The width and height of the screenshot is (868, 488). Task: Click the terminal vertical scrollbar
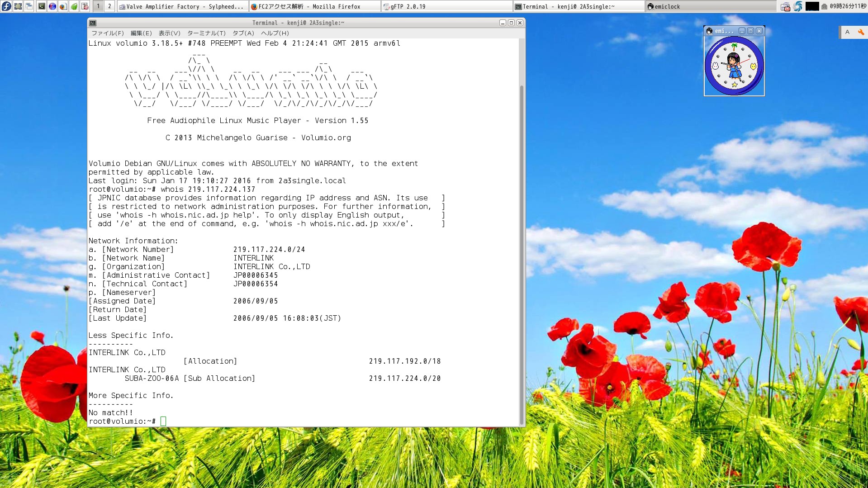point(522,253)
